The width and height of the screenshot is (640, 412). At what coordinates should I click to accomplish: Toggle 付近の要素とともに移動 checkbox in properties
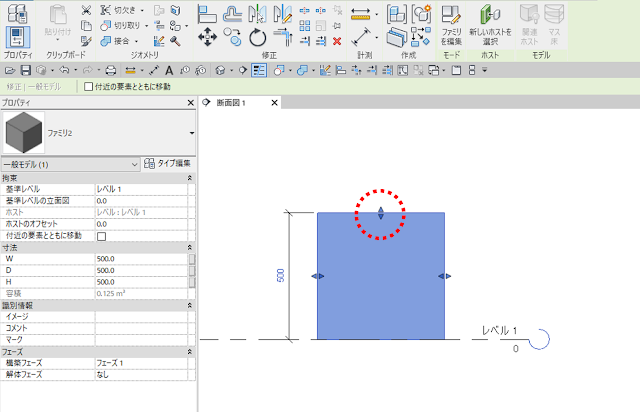point(102,236)
